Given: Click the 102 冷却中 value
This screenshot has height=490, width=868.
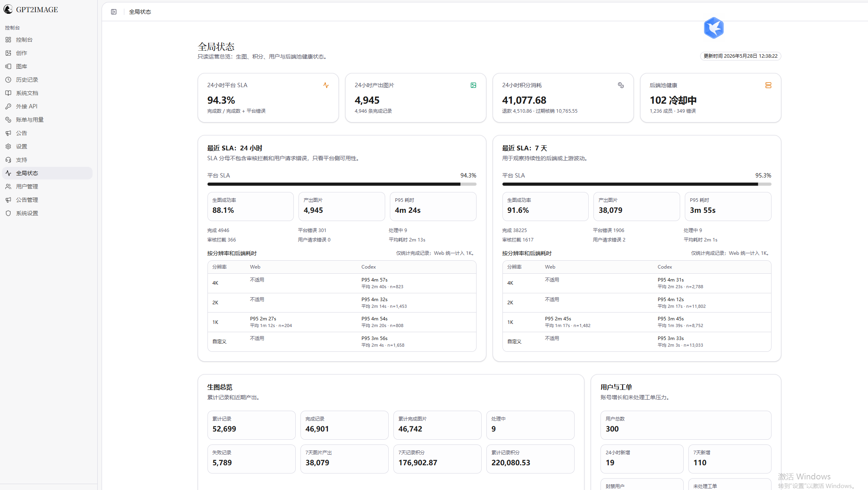Looking at the screenshot, I should coord(673,101).
